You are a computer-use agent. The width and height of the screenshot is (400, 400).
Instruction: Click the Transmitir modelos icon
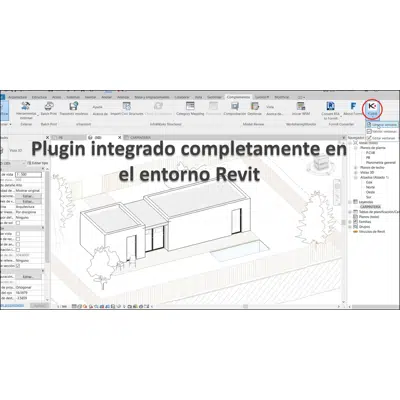73,107
